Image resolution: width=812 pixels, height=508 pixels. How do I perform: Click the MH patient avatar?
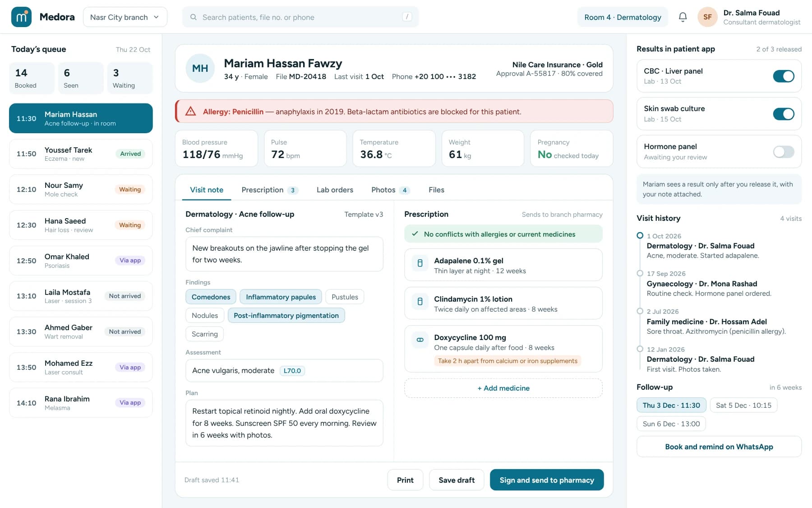pos(200,68)
